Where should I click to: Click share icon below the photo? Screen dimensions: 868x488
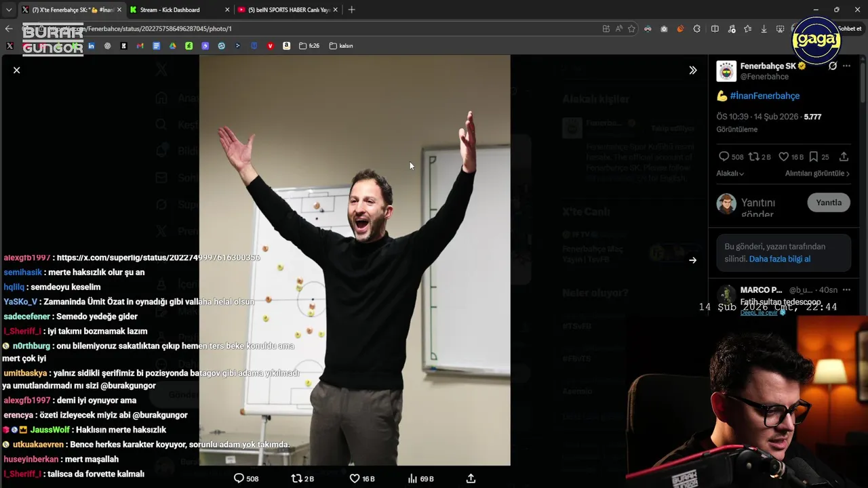pos(471,479)
